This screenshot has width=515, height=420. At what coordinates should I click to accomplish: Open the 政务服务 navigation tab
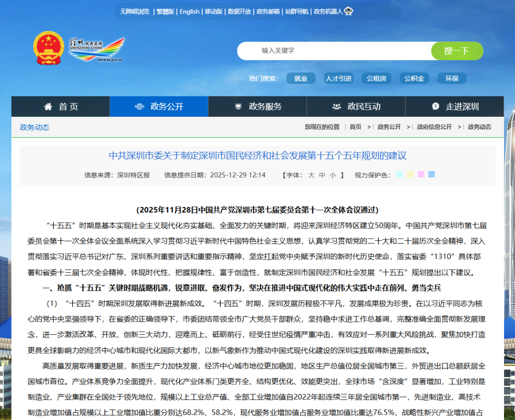click(257, 106)
